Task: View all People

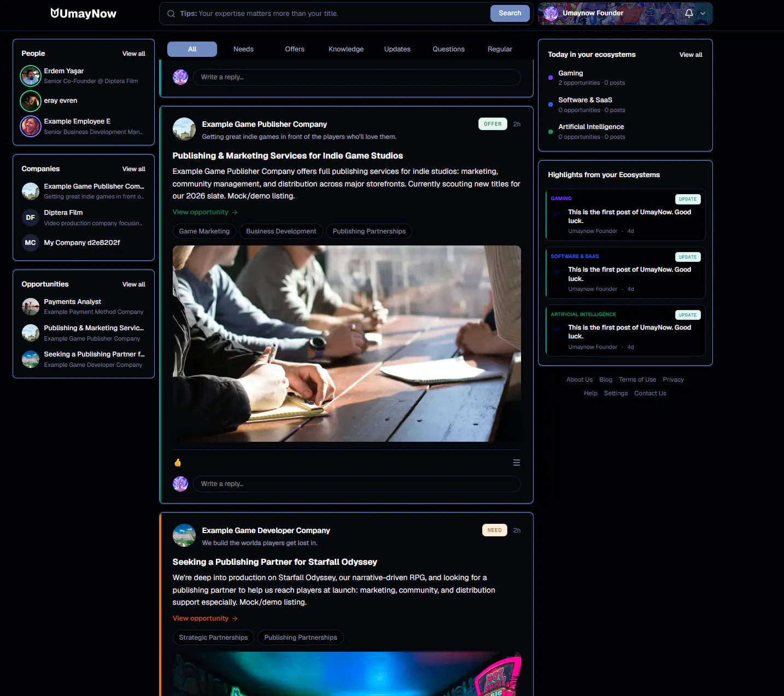Action: [x=134, y=54]
